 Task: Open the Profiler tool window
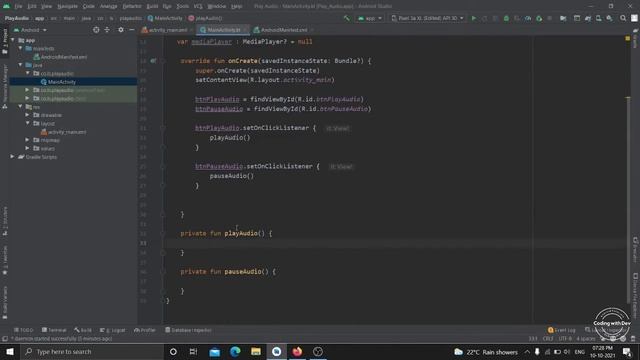pos(144,330)
